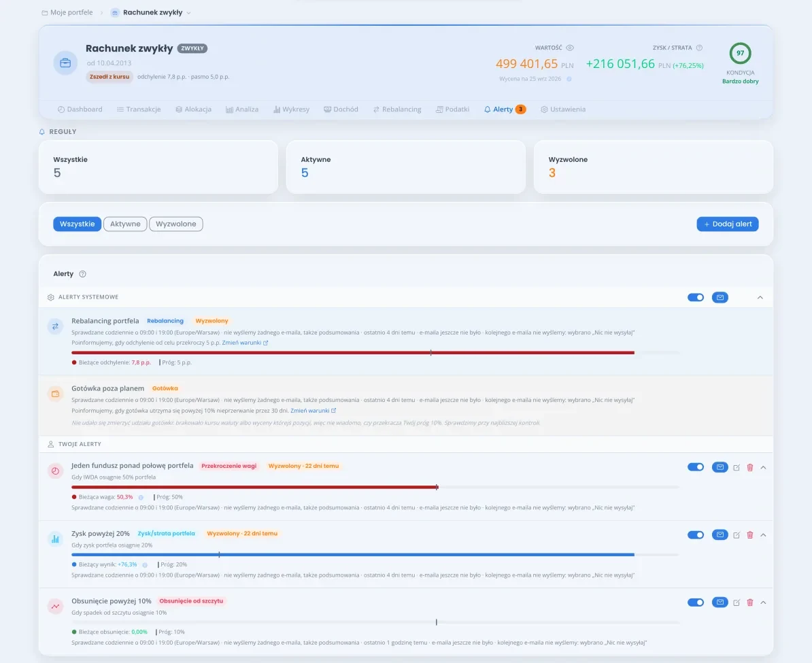This screenshot has height=663, width=812.
Task: Collapse the Zysk powyżej 20% alert details
Action: pos(763,535)
